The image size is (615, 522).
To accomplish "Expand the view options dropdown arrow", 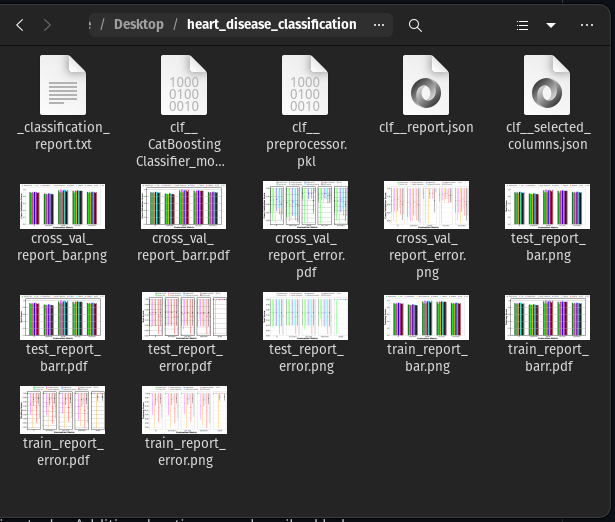I will [551, 25].
